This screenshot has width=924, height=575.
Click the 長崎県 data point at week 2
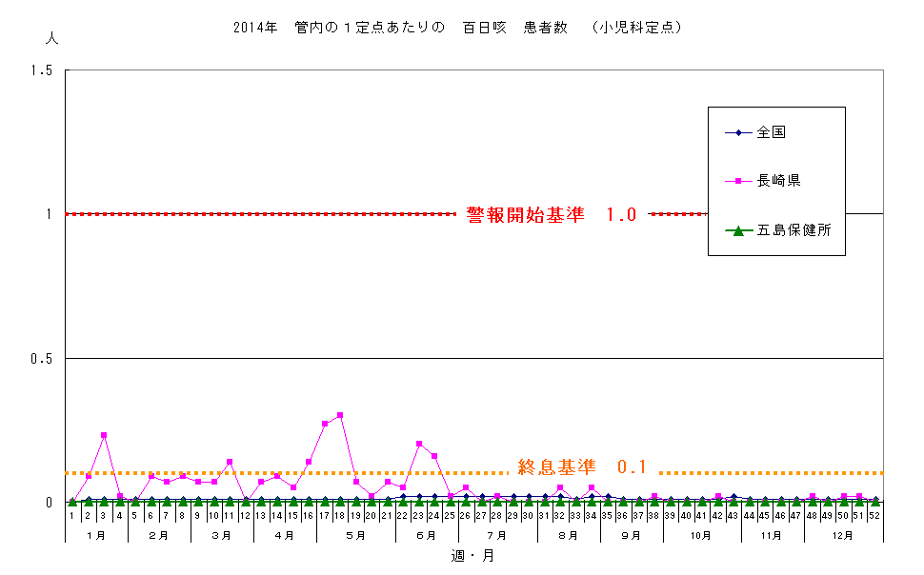click(x=89, y=476)
